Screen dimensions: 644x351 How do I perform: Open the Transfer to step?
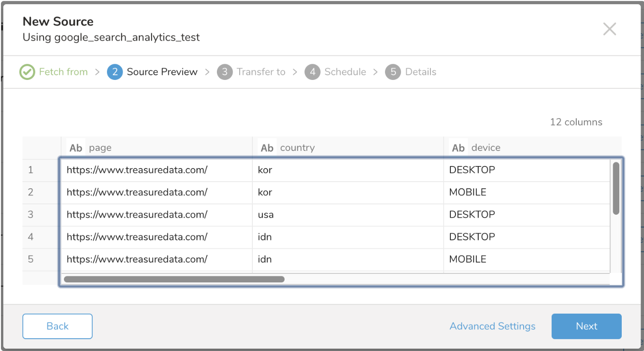pyautogui.click(x=261, y=72)
